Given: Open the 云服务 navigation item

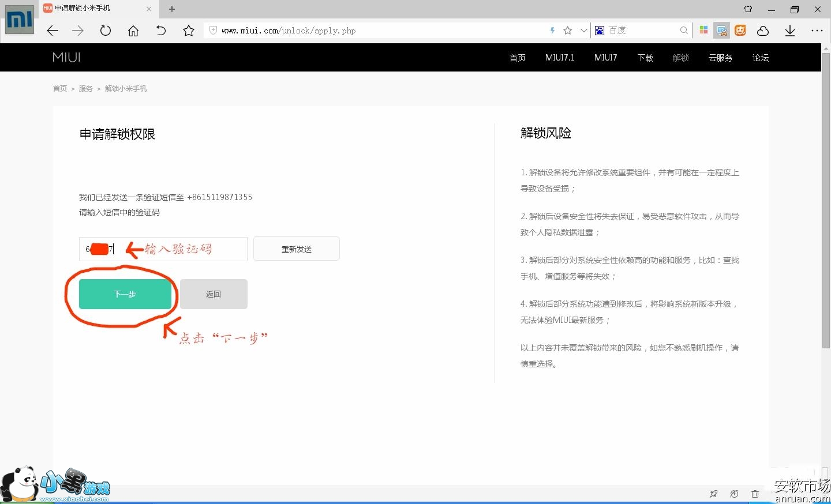Looking at the screenshot, I should tap(720, 58).
